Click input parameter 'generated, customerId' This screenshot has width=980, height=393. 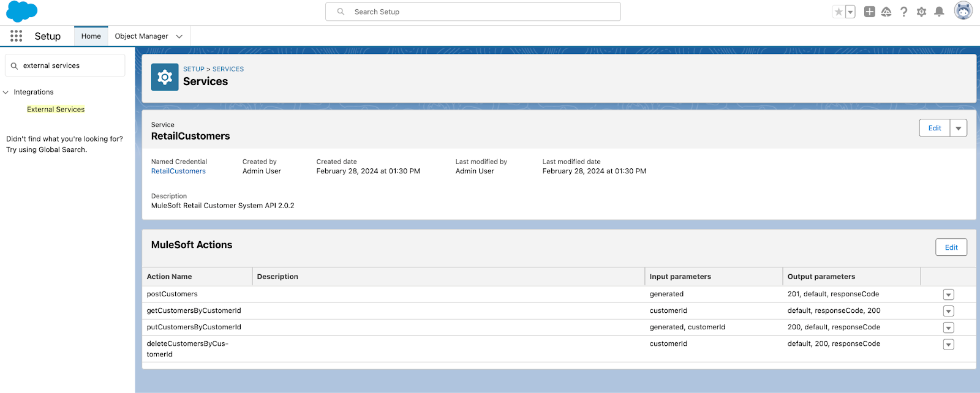687,327
